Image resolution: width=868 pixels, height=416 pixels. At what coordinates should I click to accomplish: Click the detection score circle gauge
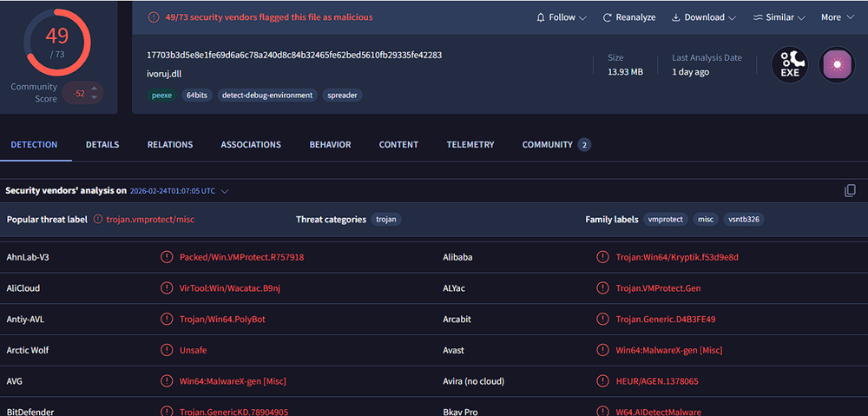pos(57,41)
